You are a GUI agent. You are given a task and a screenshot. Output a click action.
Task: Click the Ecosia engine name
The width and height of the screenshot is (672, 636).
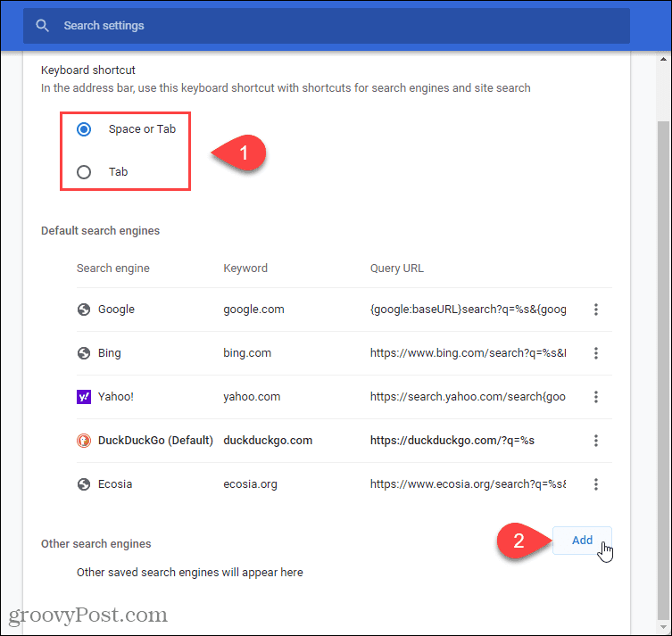[x=115, y=484]
